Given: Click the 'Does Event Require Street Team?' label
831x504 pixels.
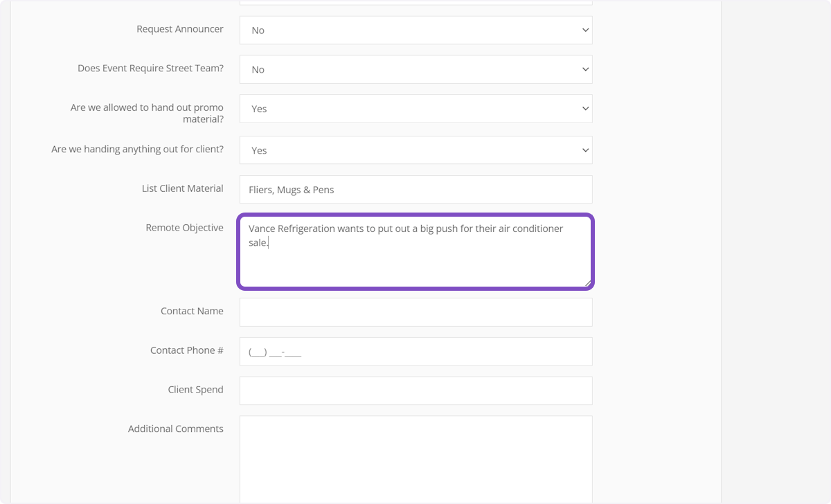Looking at the screenshot, I should (x=150, y=69).
